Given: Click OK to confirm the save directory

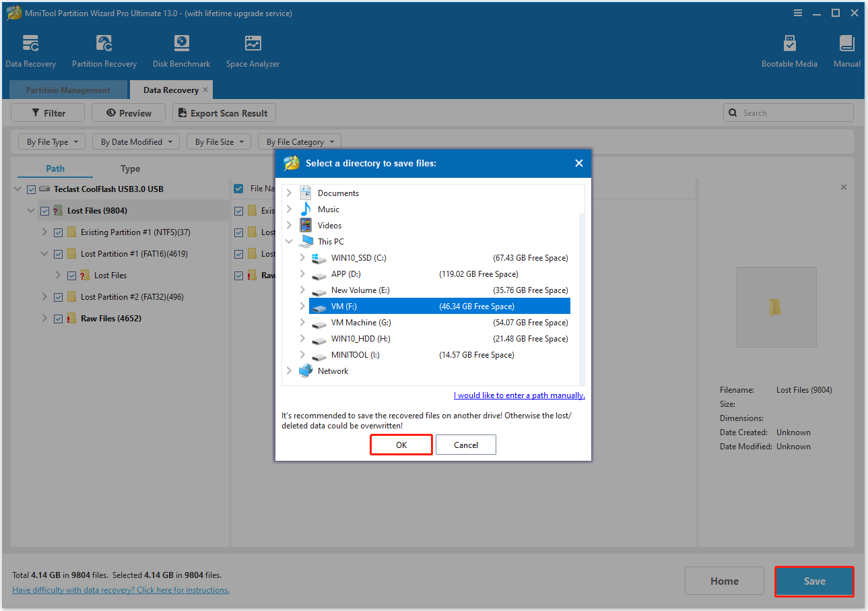Looking at the screenshot, I should pyautogui.click(x=401, y=445).
